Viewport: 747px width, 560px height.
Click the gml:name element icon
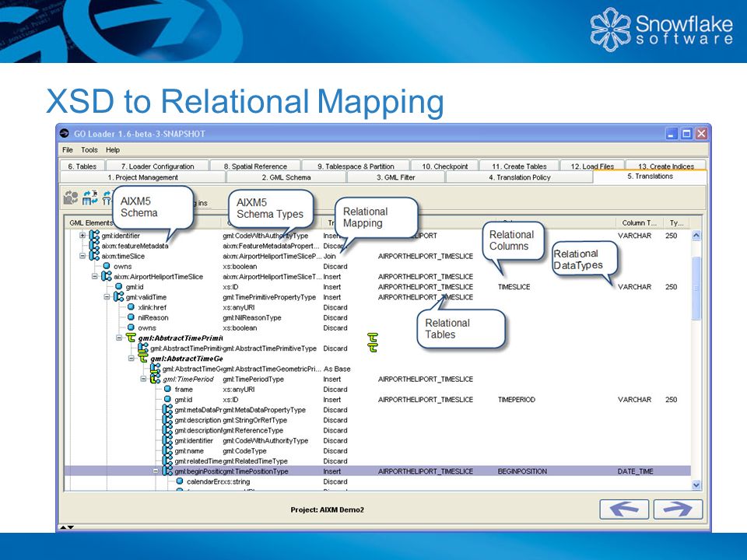tap(167, 451)
